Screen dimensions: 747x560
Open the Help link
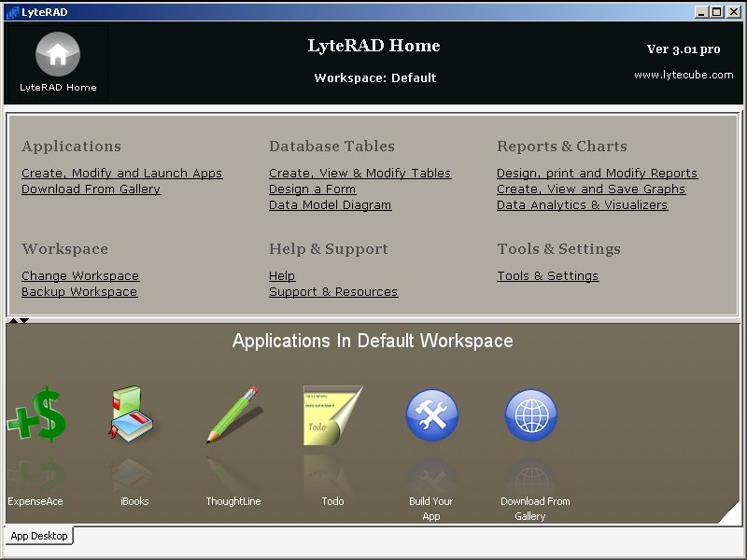pos(282,275)
